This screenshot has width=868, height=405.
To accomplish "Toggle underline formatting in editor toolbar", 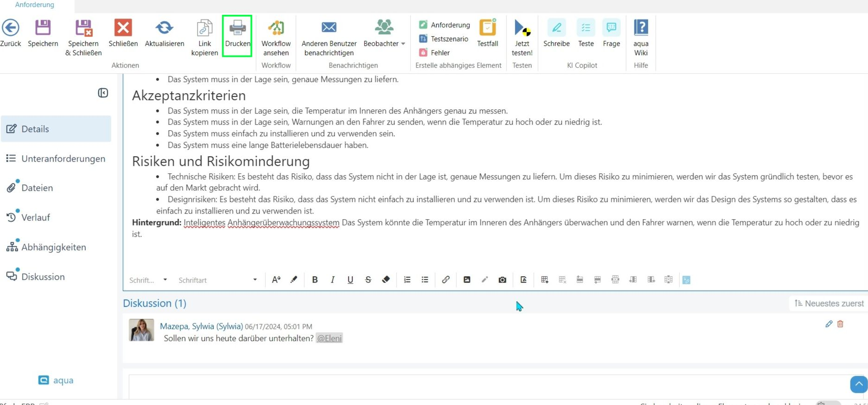I will (350, 280).
